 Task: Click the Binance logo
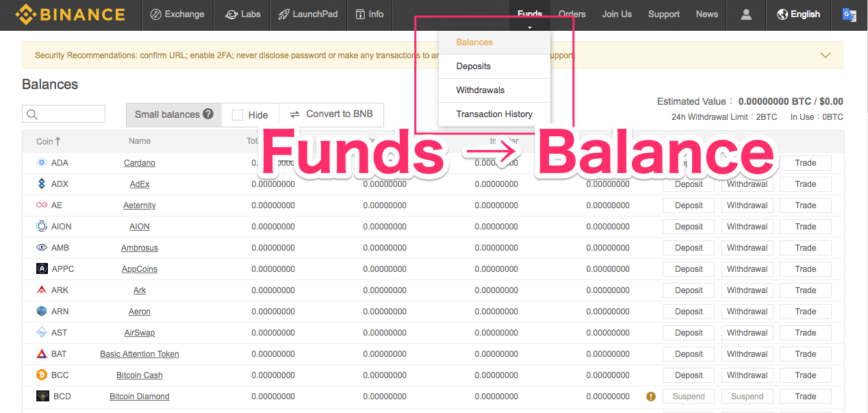point(71,14)
